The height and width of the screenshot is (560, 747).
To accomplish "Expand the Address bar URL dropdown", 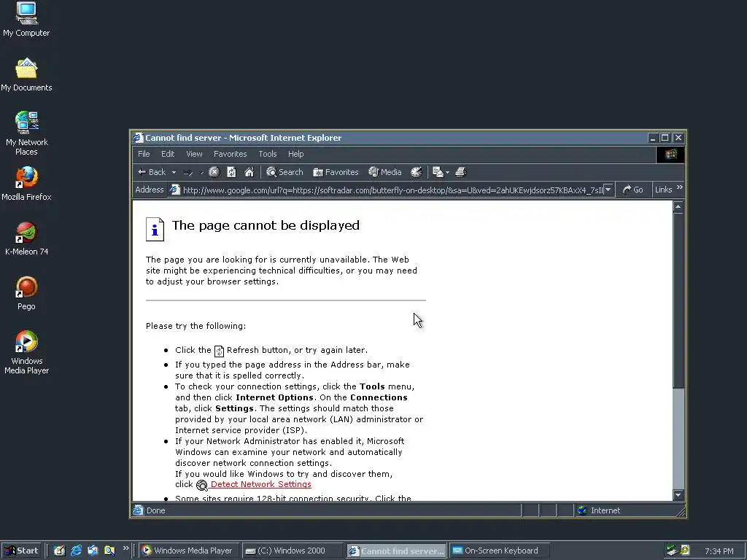I will coord(608,190).
